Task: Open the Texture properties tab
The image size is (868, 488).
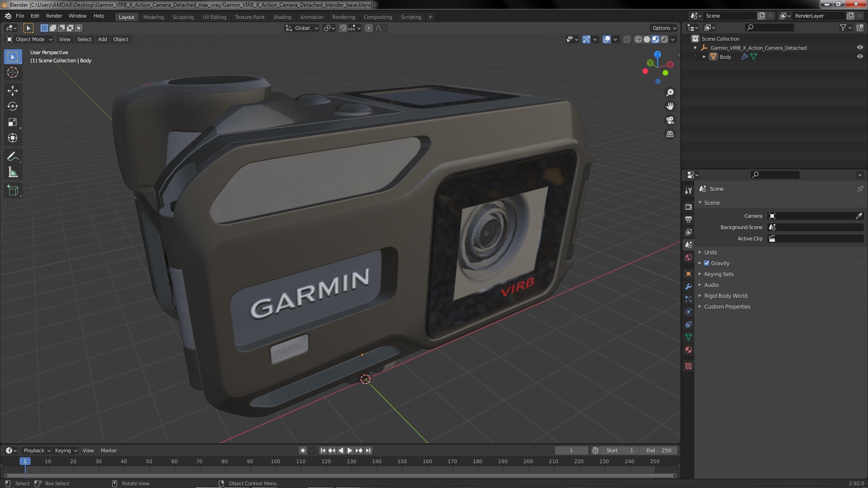Action: tap(689, 366)
